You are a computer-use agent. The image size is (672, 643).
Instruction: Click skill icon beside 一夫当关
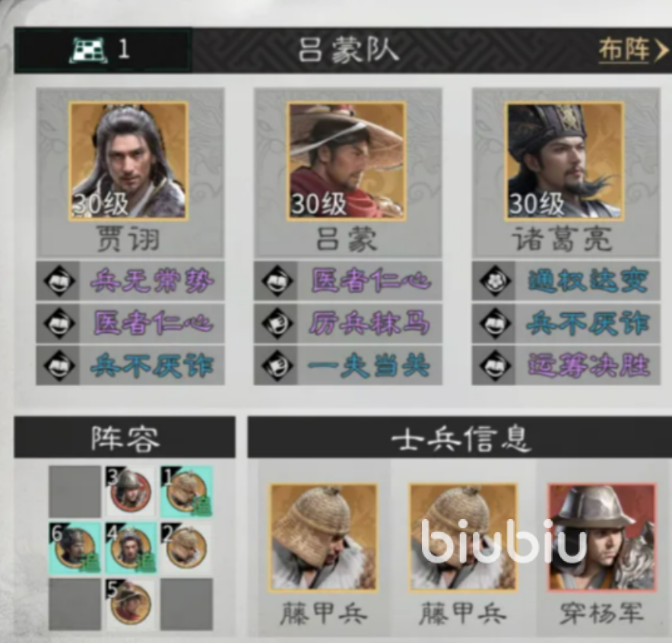[x=277, y=365]
